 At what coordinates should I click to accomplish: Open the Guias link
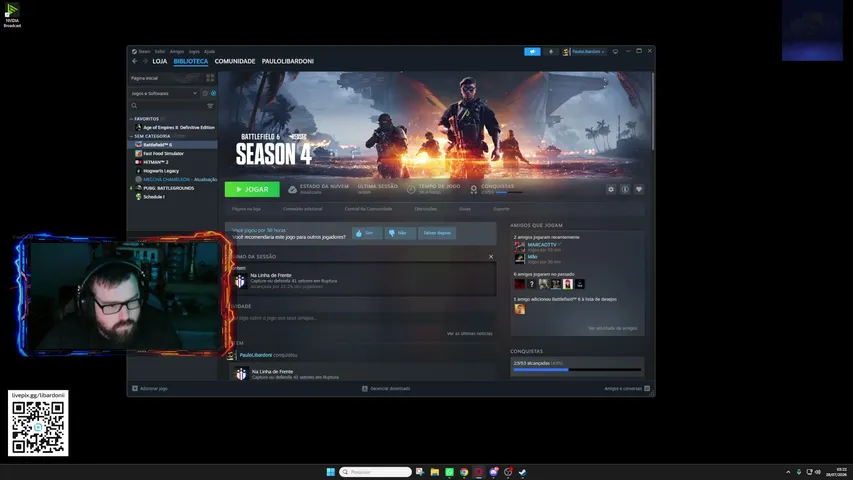(x=465, y=209)
